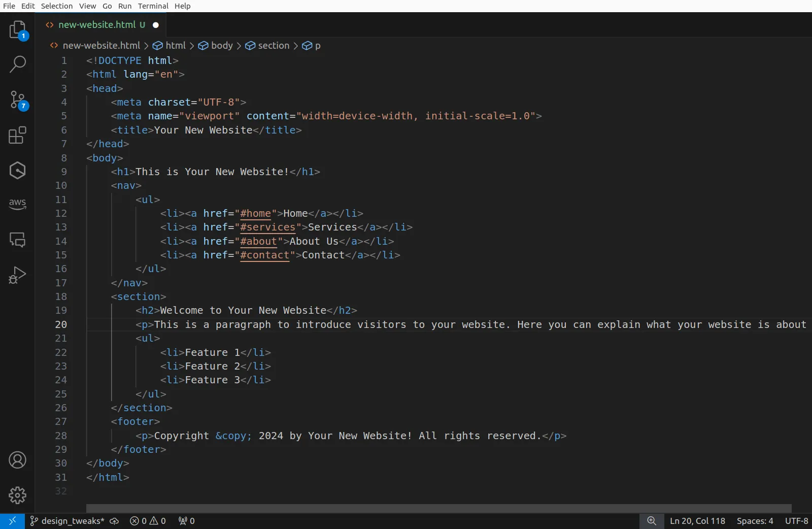Click the 'Feature 2' list item text
The height and width of the screenshot is (529, 812).
point(213,366)
